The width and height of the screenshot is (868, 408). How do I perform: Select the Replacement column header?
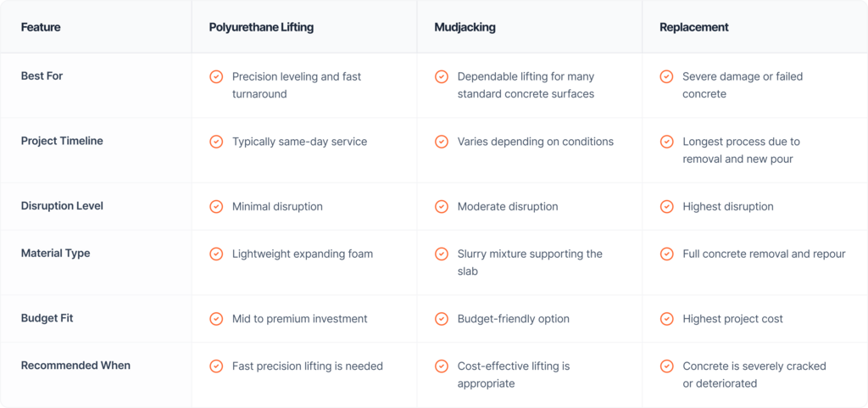pyautogui.click(x=694, y=27)
